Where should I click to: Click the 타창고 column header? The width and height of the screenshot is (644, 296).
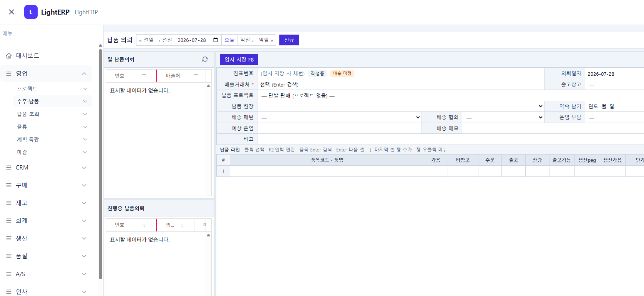point(463,160)
